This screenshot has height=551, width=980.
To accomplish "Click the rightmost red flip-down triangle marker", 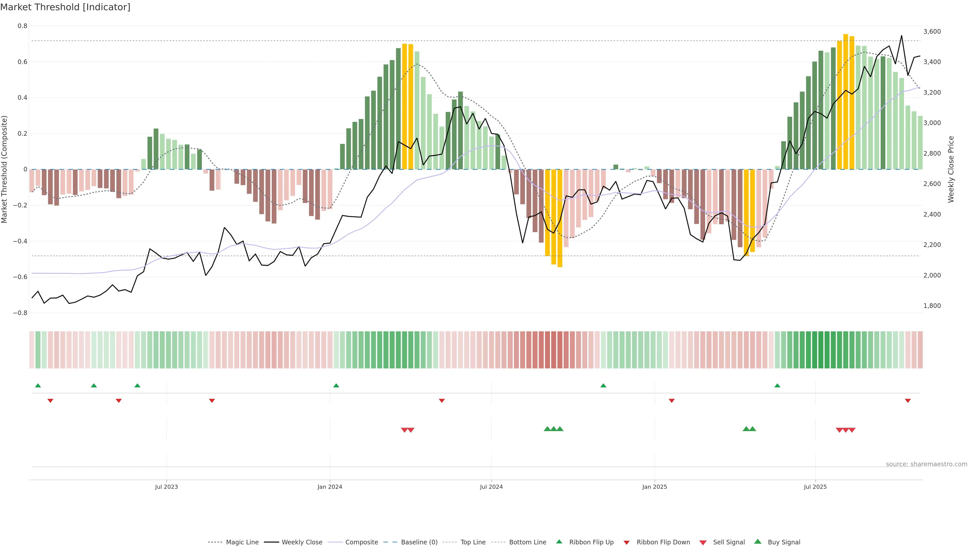I will (x=908, y=400).
